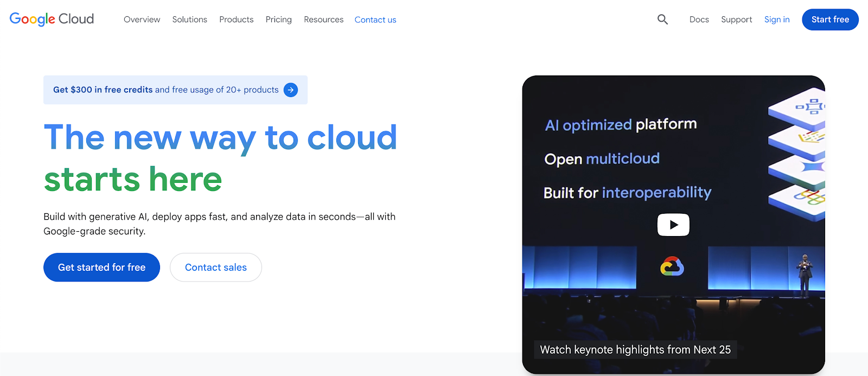This screenshot has width=868, height=376.
Task: Click the Sign in link
Action: [777, 20]
